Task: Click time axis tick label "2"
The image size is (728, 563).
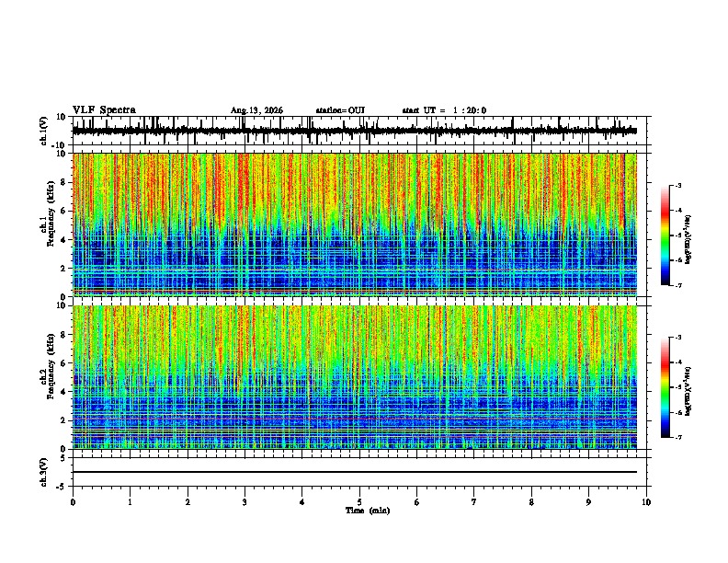Action: pos(188,502)
